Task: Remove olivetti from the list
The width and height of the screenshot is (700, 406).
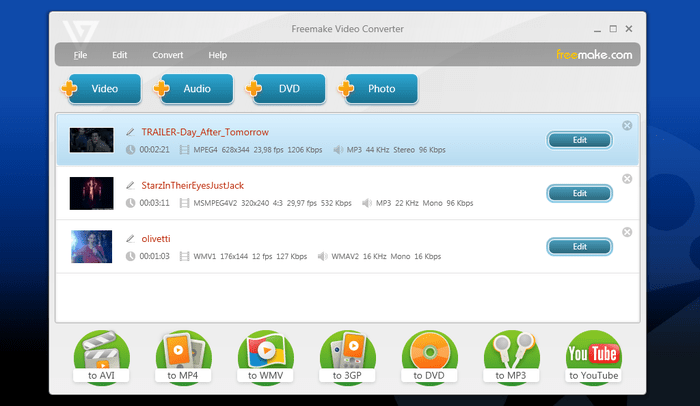Action: tap(627, 232)
